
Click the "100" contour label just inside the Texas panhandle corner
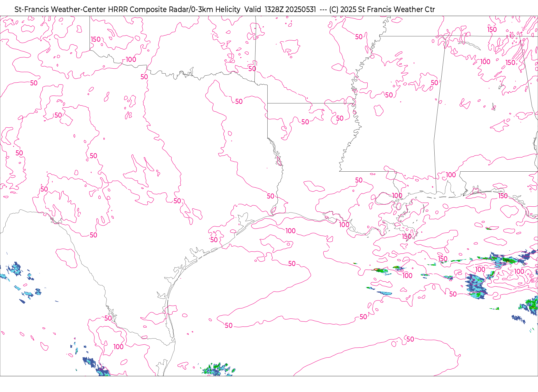pyautogui.click(x=131, y=60)
